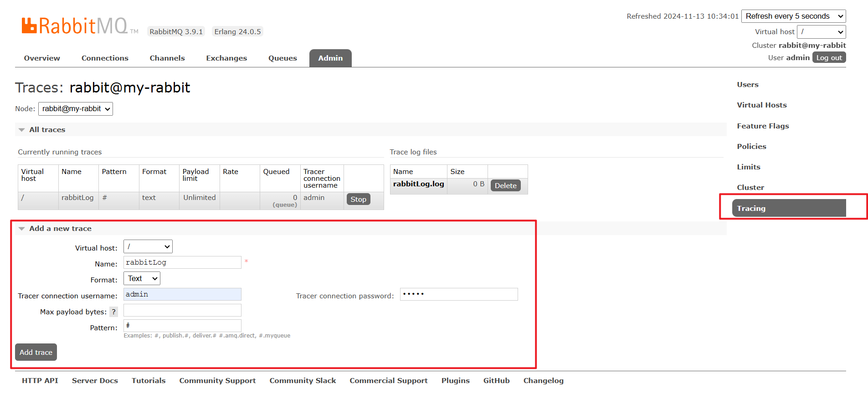Image resolution: width=868 pixels, height=394 pixels.
Task: Open the rabbitLog.log trace file link
Action: (418, 184)
